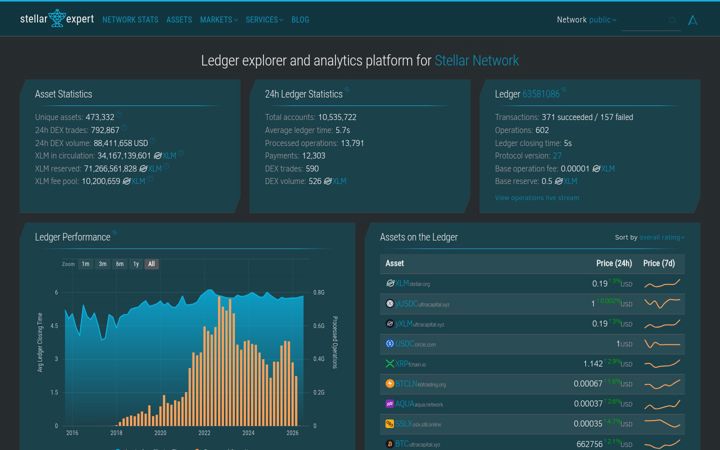Click XLM link beside Base reserve
This screenshot has height=450, width=720.
click(x=570, y=181)
